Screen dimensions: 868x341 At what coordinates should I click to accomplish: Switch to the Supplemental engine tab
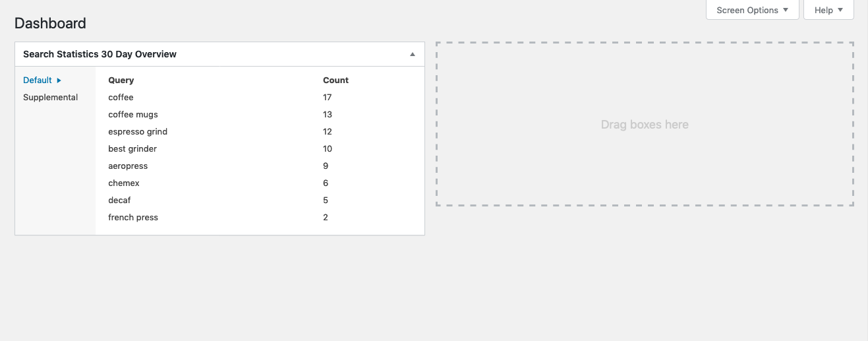51,98
